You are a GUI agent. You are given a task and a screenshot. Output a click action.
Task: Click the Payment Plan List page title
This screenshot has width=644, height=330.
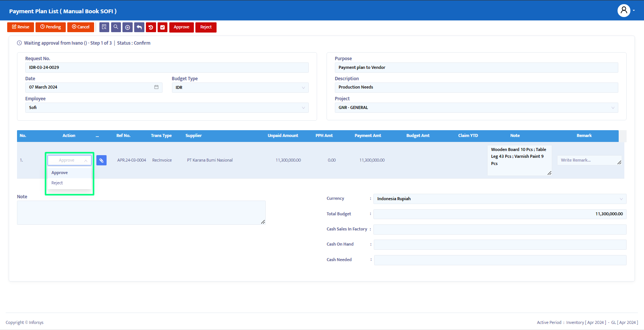click(63, 11)
